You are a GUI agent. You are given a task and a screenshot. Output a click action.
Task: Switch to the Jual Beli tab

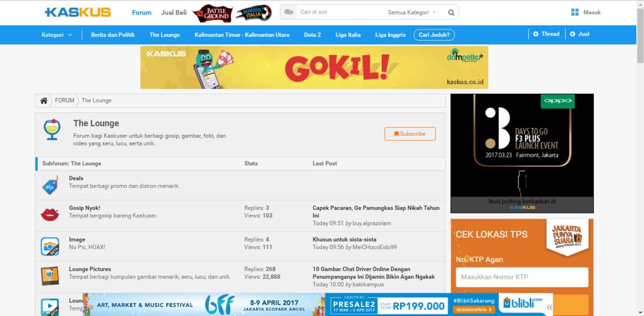(x=174, y=13)
